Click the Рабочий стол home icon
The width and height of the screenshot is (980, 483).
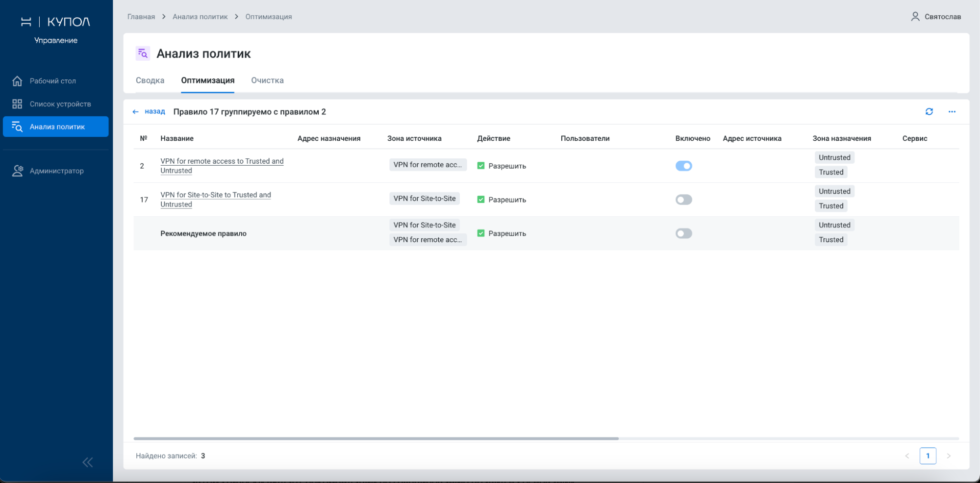17,81
